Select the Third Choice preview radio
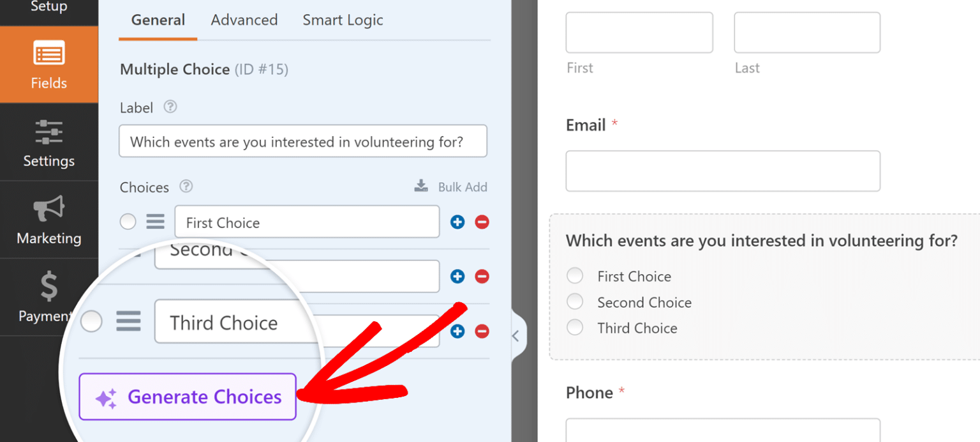The height and width of the screenshot is (442, 980). pos(575,328)
